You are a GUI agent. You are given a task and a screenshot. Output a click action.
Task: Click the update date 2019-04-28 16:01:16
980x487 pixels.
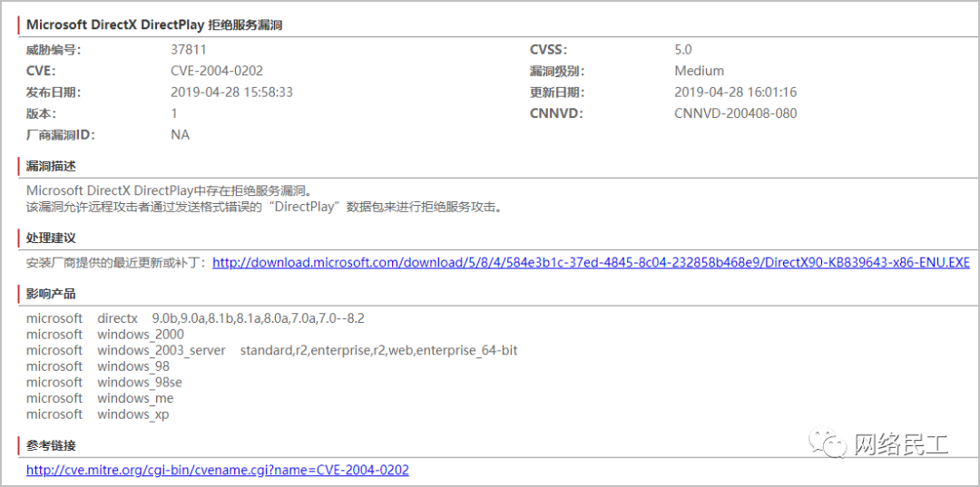click(736, 93)
